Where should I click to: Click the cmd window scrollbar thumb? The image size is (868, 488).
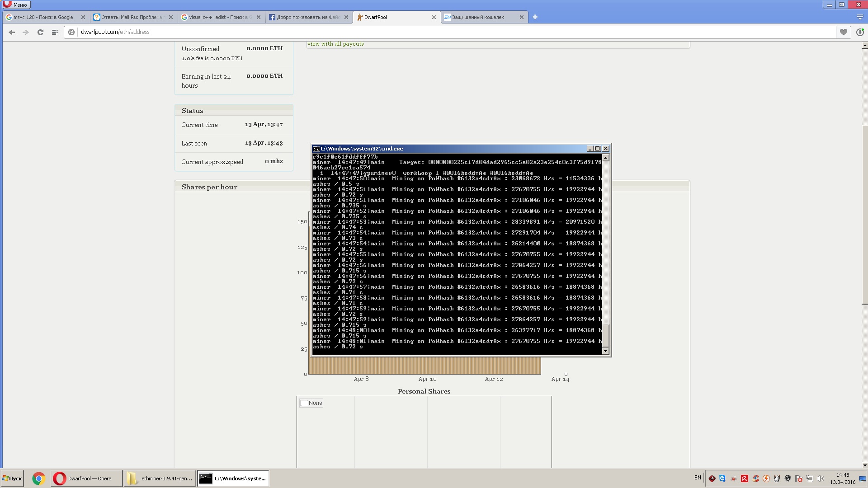[x=606, y=335]
